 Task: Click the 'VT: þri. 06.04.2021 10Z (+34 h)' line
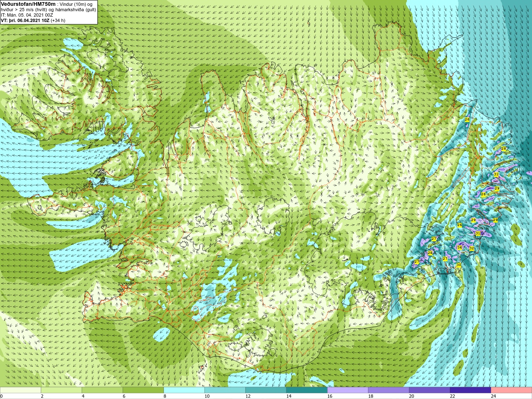(x=33, y=20)
